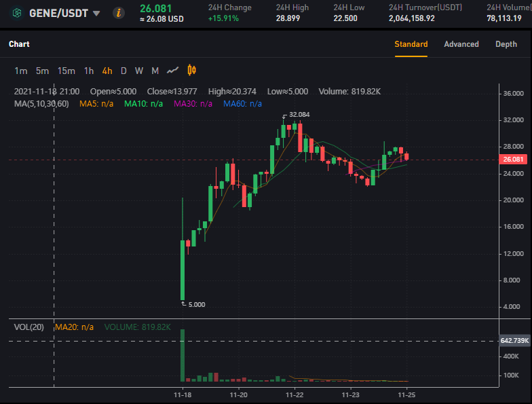Click the VOLUME: 819.82K label

tap(137, 327)
